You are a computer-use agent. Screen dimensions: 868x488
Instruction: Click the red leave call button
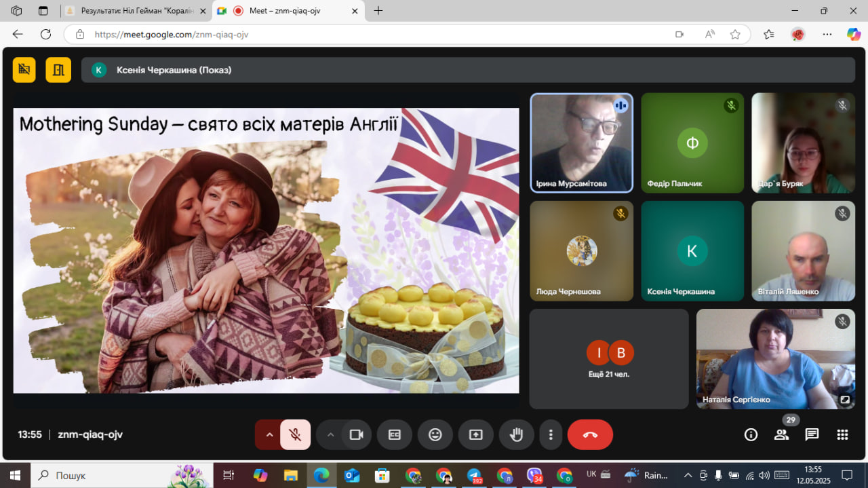click(590, 434)
